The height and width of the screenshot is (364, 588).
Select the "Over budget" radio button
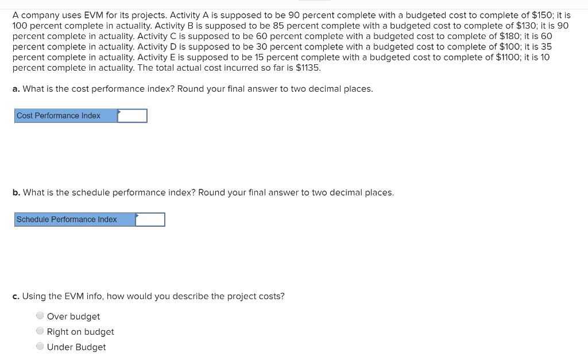(40, 315)
